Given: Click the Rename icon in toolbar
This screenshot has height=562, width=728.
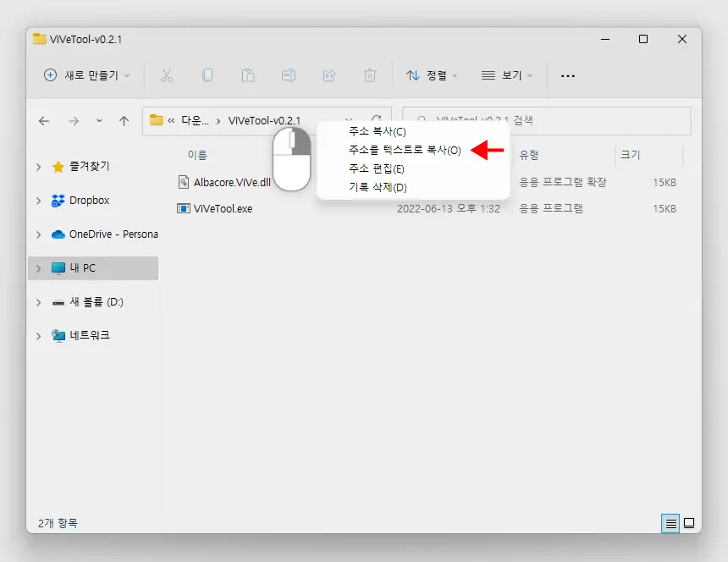Looking at the screenshot, I should 289,75.
